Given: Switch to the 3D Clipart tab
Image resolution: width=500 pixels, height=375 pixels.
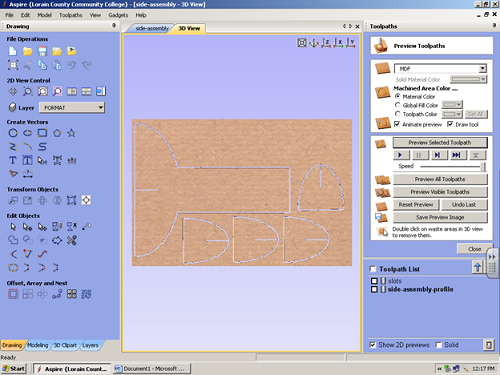Looking at the screenshot, I should pyautogui.click(x=65, y=345).
